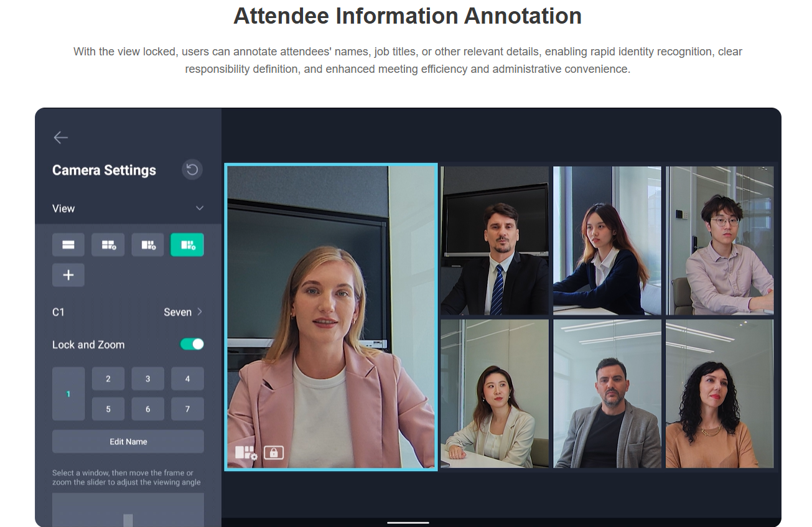Open the C1 camera count setting row

point(128,312)
